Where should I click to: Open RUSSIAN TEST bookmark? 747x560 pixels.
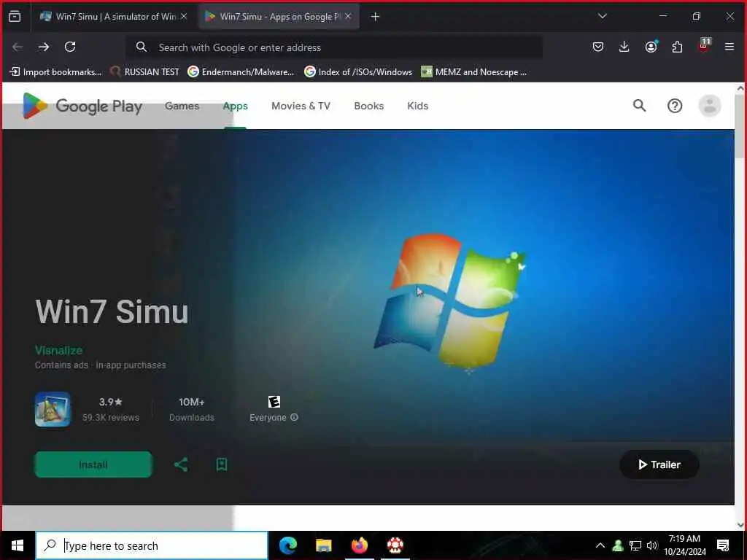[x=145, y=72]
